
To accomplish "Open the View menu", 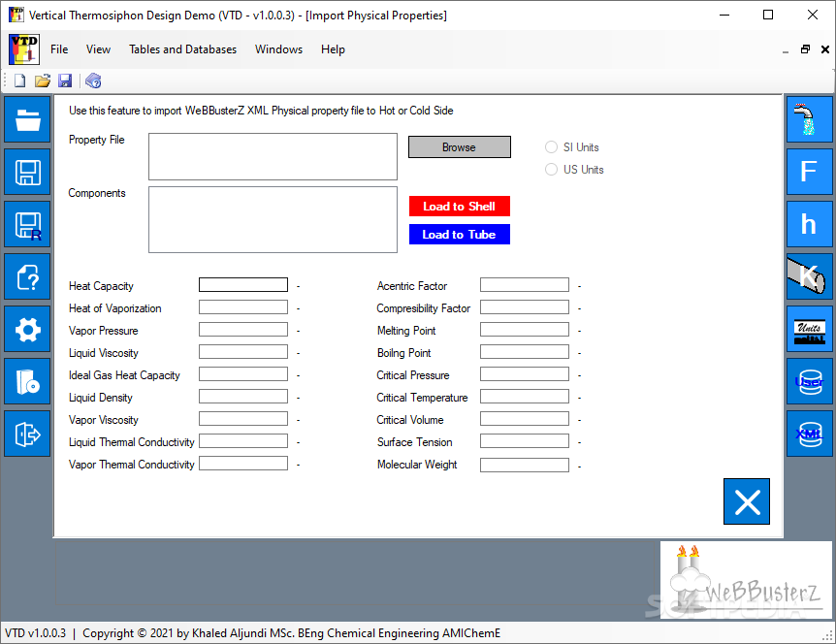I will 98,49.
